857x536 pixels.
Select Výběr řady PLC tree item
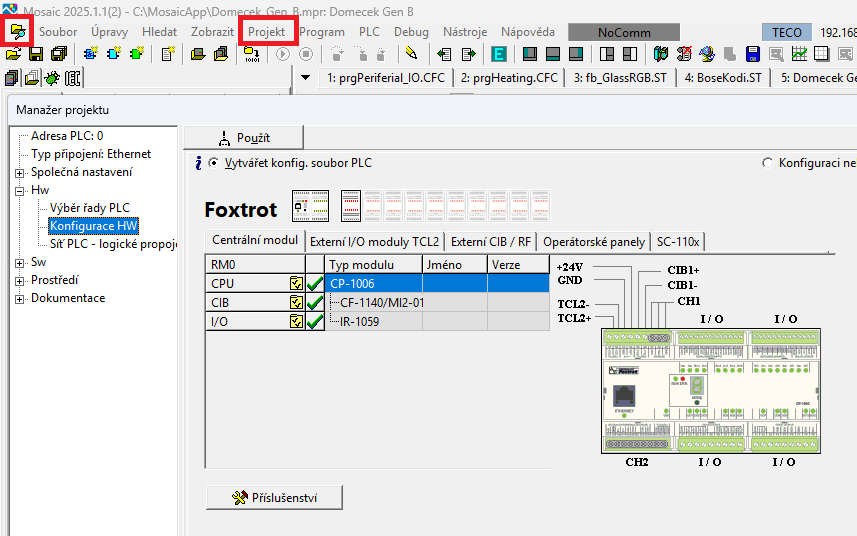point(90,208)
